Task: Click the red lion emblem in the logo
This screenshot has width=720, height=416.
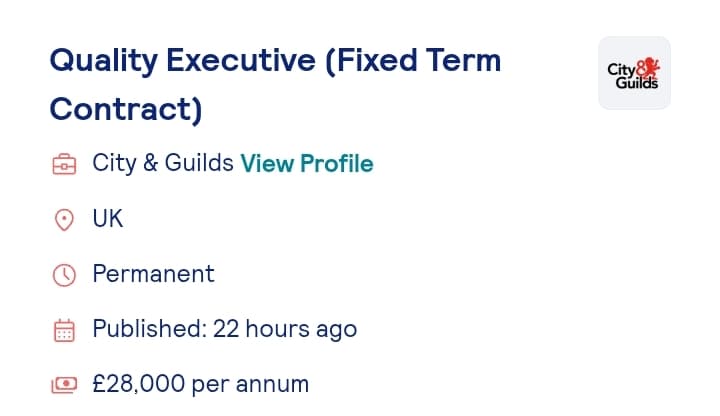Action: (x=650, y=68)
